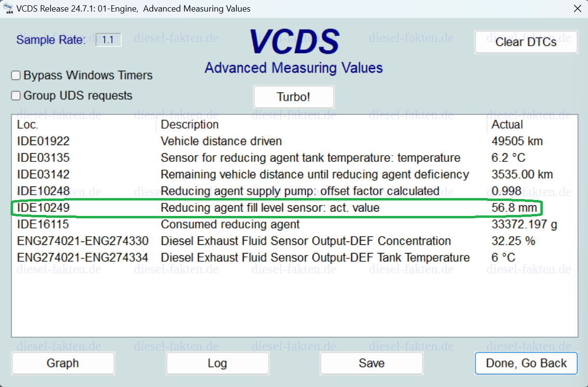This screenshot has width=588, height=387.
Task: Close the VCDS window
Action: 577,8
